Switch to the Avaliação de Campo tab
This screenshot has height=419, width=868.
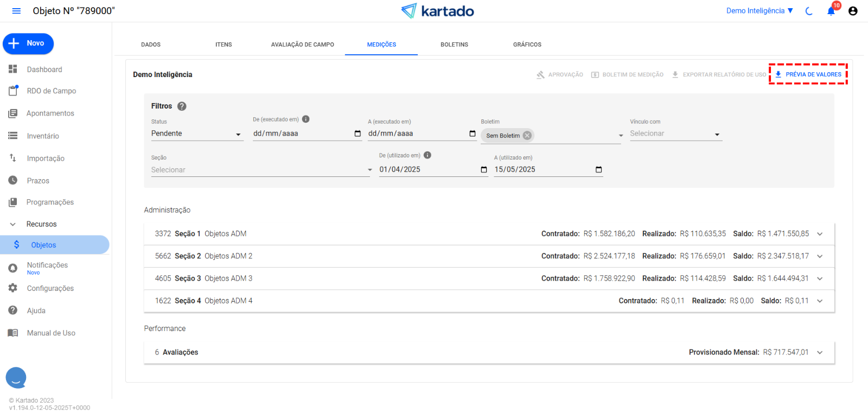302,45
